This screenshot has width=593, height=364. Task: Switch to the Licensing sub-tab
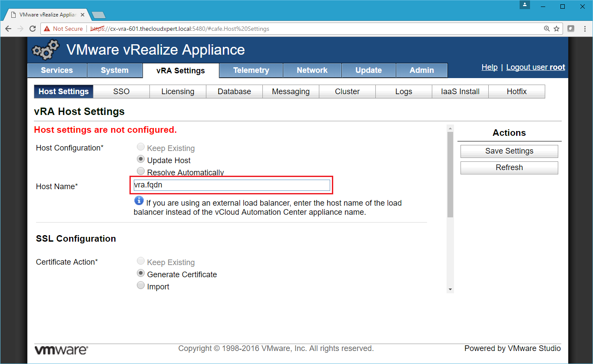[x=178, y=92]
